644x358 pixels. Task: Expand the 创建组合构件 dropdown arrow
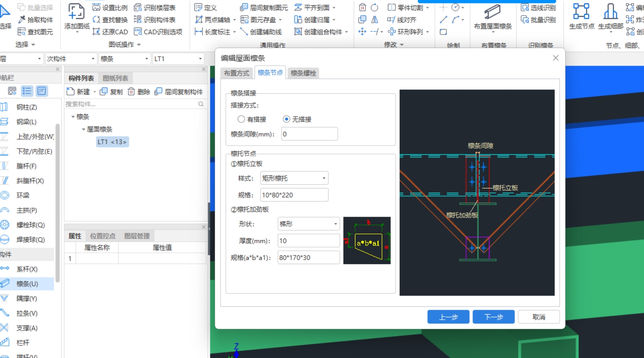(x=347, y=32)
